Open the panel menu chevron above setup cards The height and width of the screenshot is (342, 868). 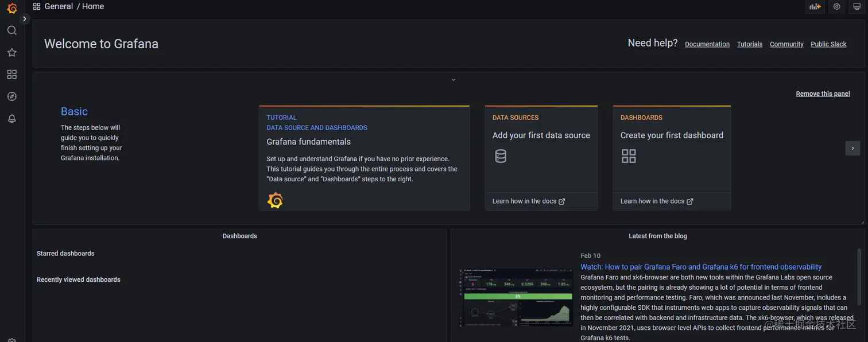click(454, 80)
